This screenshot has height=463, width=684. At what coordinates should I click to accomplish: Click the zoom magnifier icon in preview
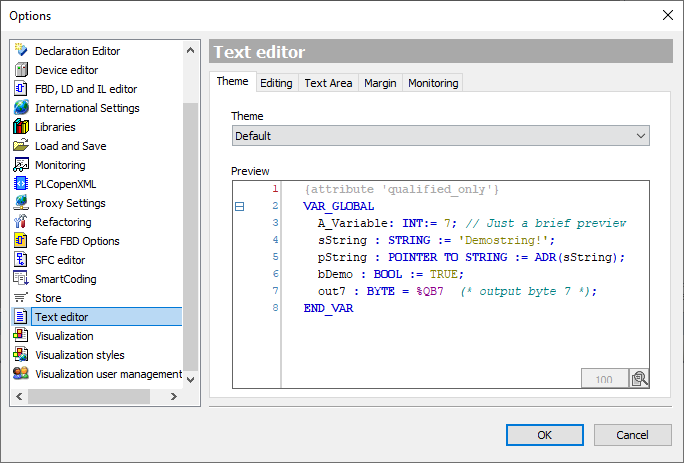tap(638, 378)
